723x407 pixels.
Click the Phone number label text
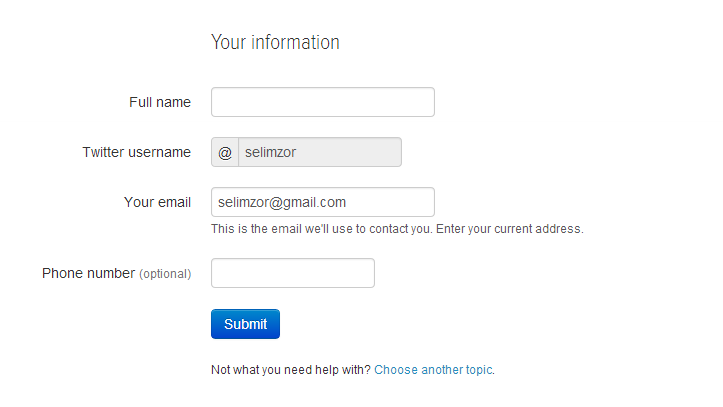pos(88,273)
